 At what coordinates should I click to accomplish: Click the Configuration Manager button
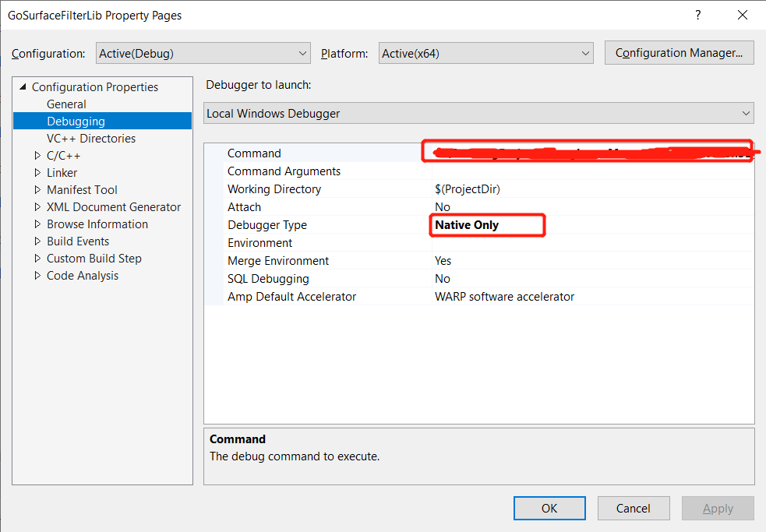point(679,53)
